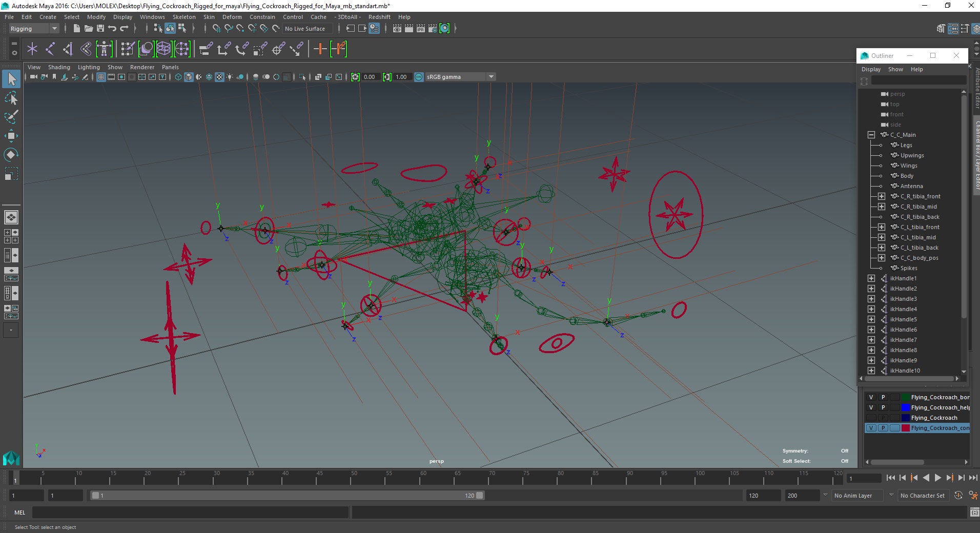Activate the Scale tool in toolbox
980x533 pixels.
click(11, 174)
